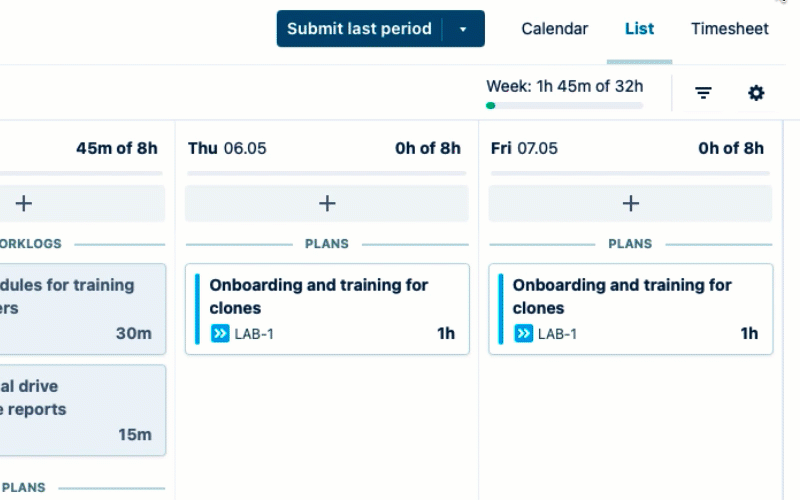Open the 15m worklog card
This screenshot has height=500, width=800.
[x=82, y=409]
